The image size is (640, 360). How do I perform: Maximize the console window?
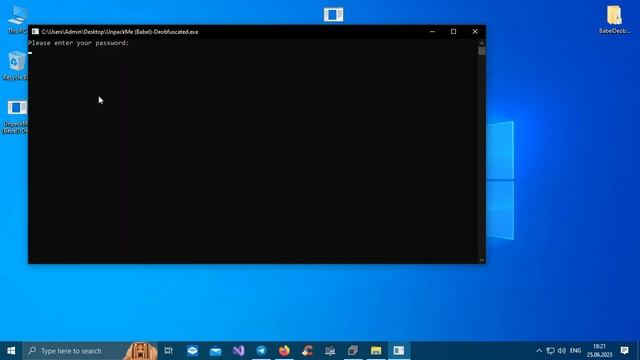(453, 31)
